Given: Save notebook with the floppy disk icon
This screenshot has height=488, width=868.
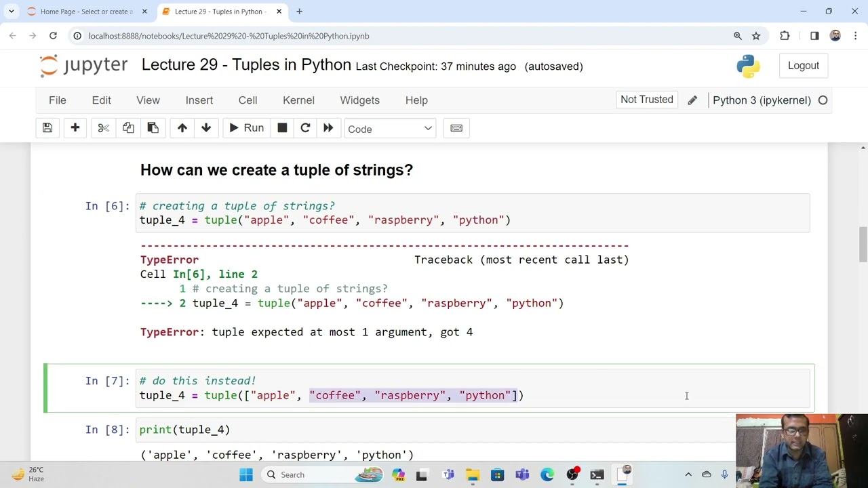Looking at the screenshot, I should pos(47,128).
